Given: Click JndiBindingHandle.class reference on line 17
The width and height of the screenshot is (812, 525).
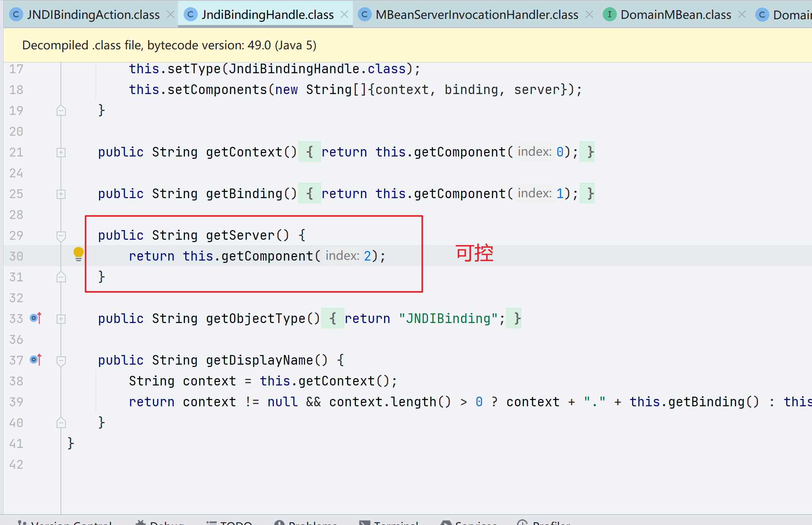Looking at the screenshot, I should [x=317, y=69].
